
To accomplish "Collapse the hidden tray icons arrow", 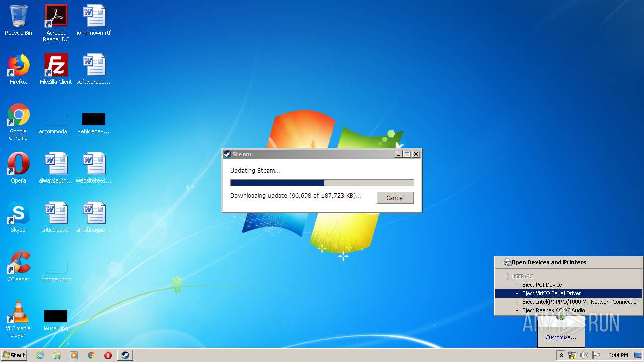I will click(561, 355).
